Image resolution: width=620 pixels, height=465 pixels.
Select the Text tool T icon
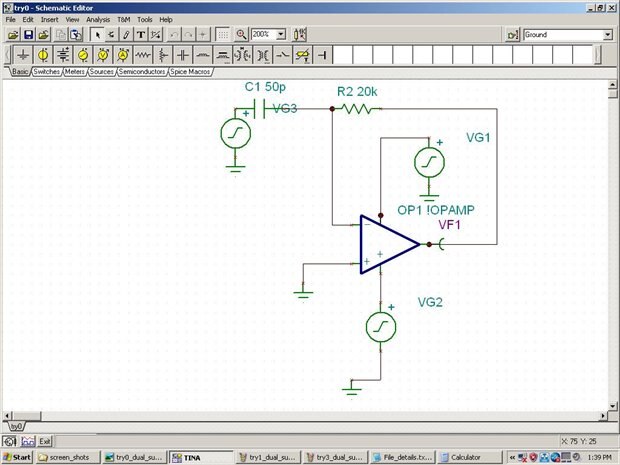point(141,35)
